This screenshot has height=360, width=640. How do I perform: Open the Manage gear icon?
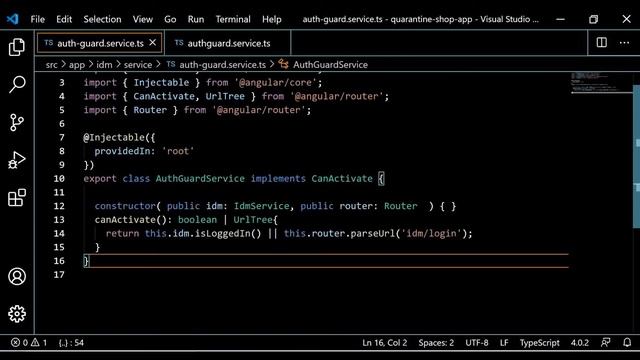pos(17,314)
